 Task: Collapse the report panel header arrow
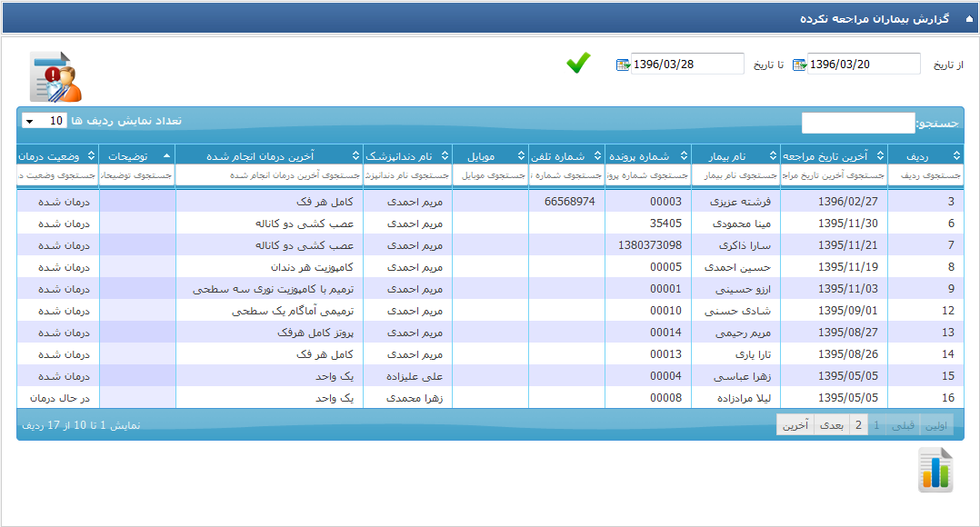tap(968, 19)
